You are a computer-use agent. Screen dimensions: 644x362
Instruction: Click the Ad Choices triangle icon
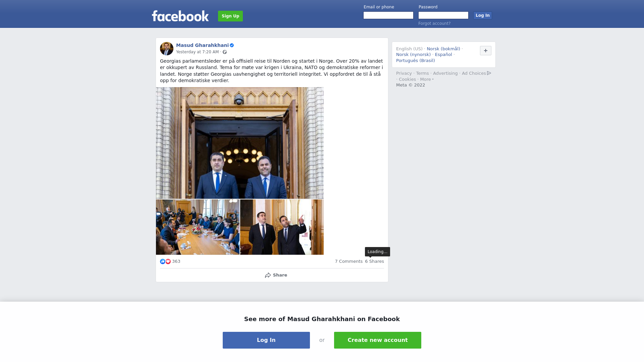pyautogui.click(x=489, y=73)
